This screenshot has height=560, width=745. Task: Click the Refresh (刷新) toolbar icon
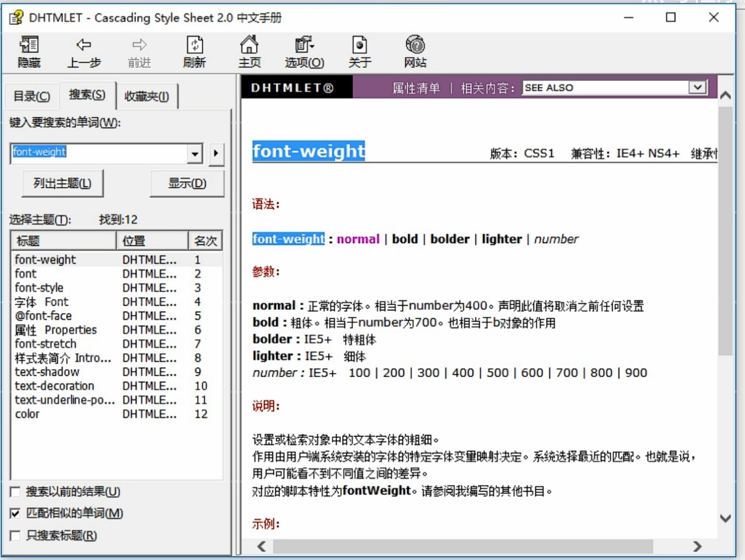coord(195,52)
